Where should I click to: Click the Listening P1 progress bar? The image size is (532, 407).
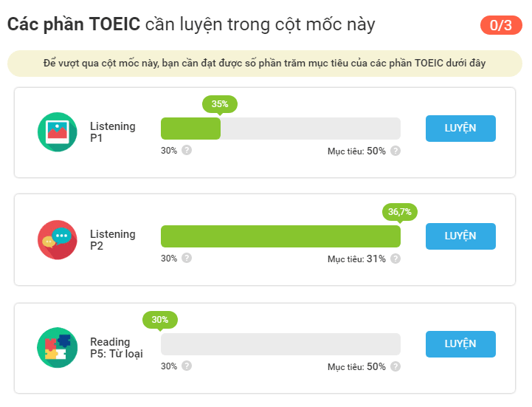(x=280, y=129)
